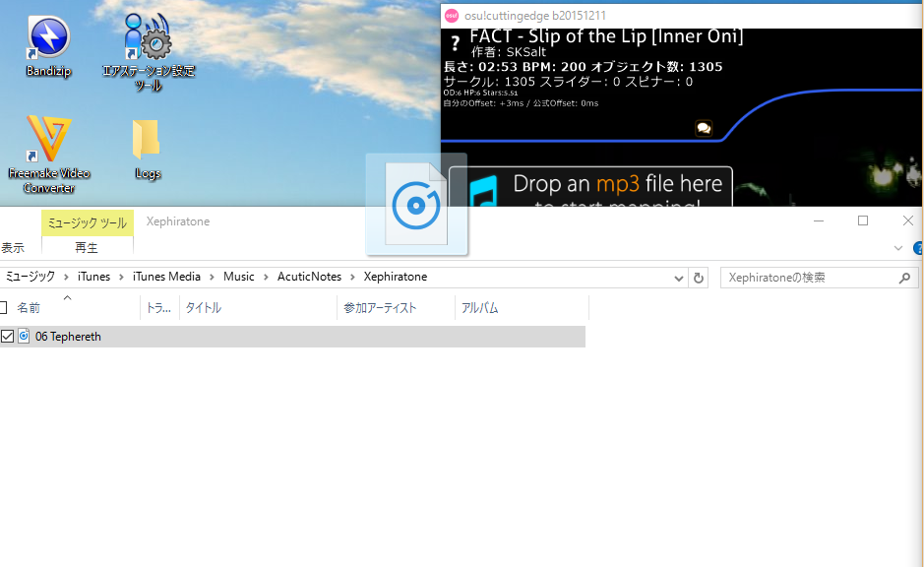This screenshot has height=567, width=924.
Task: Refresh the Xephiratone folder view
Action: pos(699,278)
